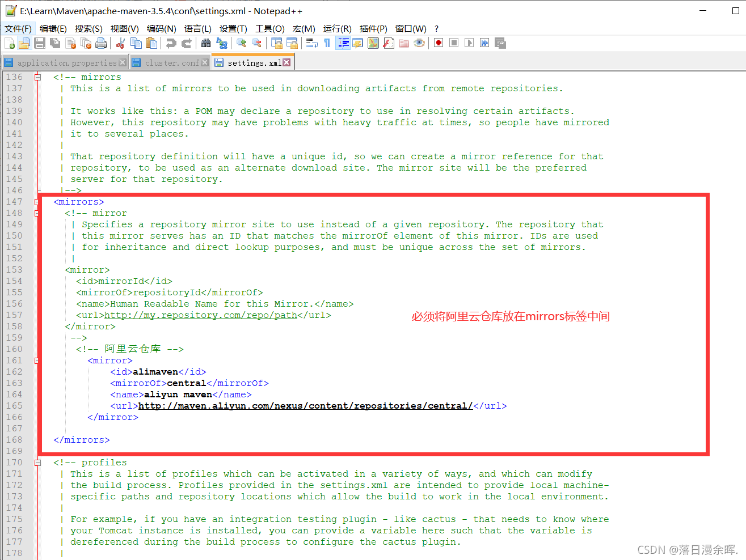This screenshot has height=560, width=746.
Task: Close the cluster.conf tab
Action: [205, 63]
